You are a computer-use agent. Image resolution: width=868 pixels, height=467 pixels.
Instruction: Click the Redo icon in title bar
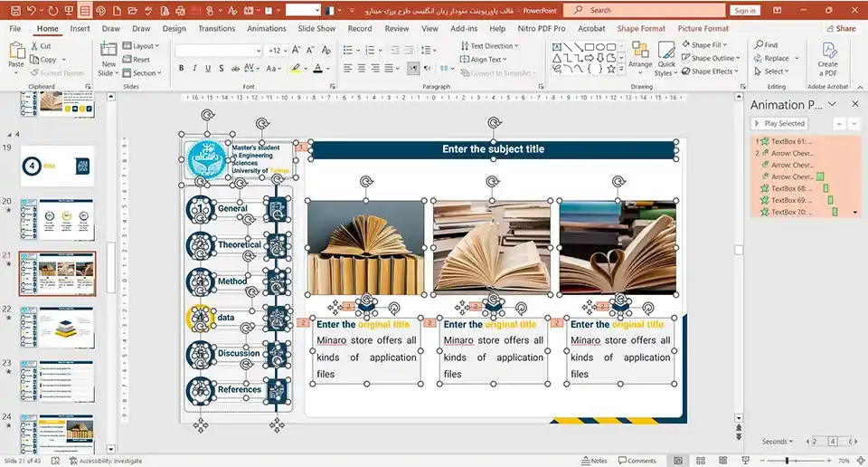tap(52, 11)
